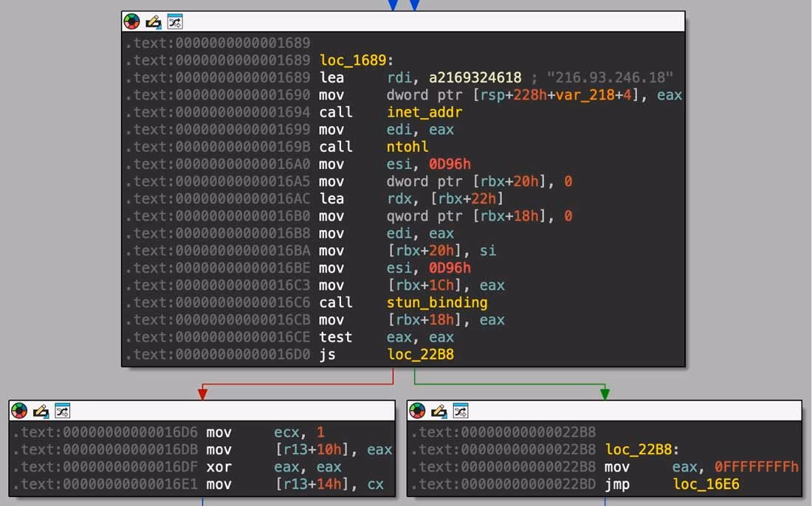Click the pencil edit icon on 16D6 block
The height and width of the screenshot is (506, 812).
tap(41, 411)
